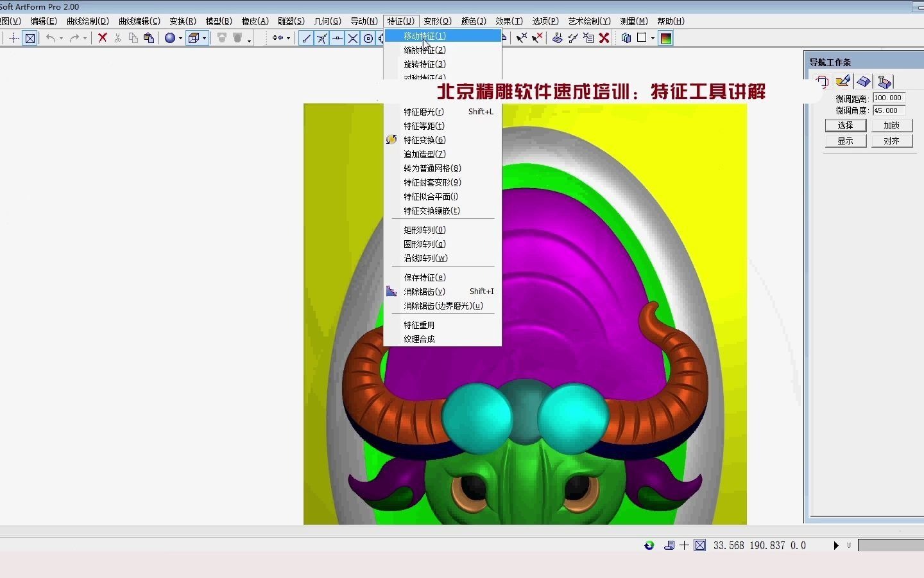Image resolution: width=924 pixels, height=578 pixels.
Task: Click the scissors Cut icon
Action: click(x=117, y=38)
